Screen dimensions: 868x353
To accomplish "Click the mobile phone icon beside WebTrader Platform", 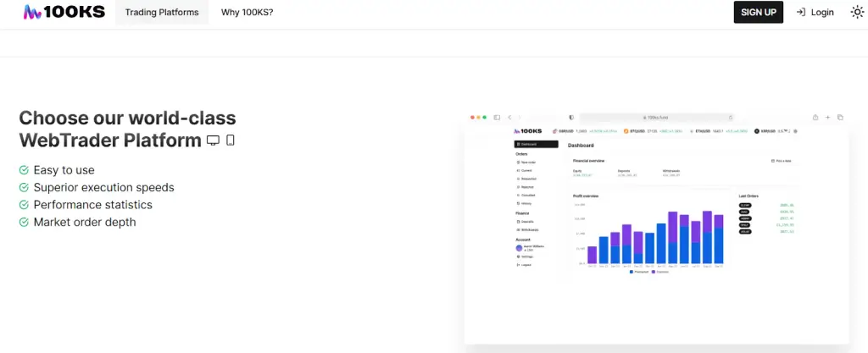I will (231, 141).
